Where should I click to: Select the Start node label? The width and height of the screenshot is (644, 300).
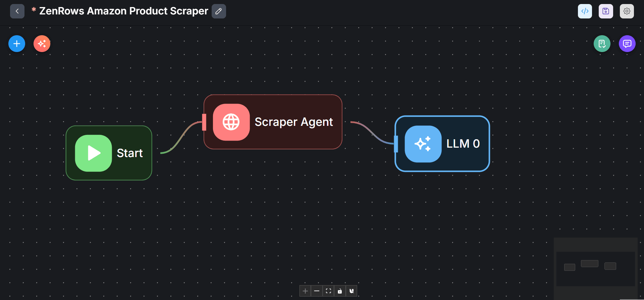pos(130,153)
